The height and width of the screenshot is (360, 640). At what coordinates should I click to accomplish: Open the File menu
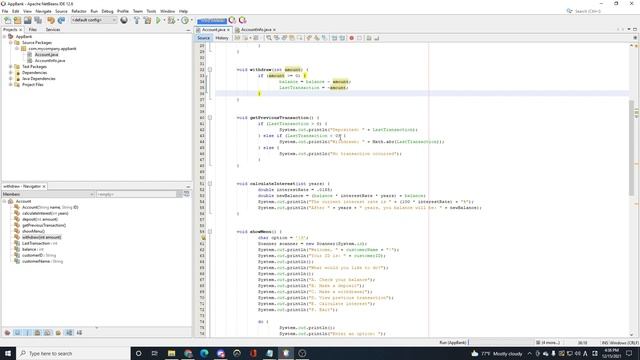[5, 11]
